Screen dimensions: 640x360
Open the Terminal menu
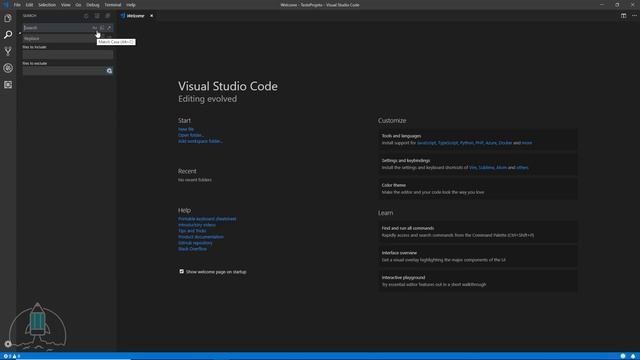point(113,5)
